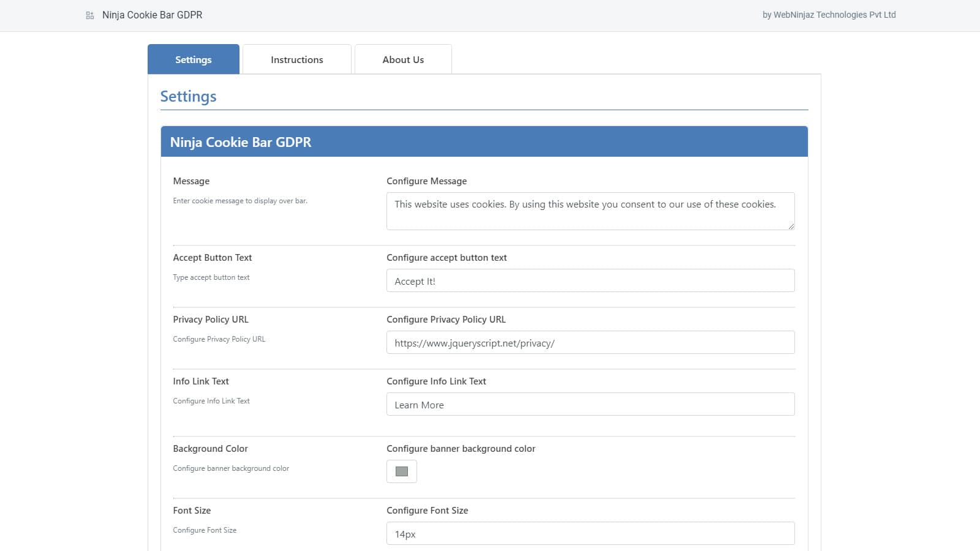Click the Learn More info link text field

(589, 404)
